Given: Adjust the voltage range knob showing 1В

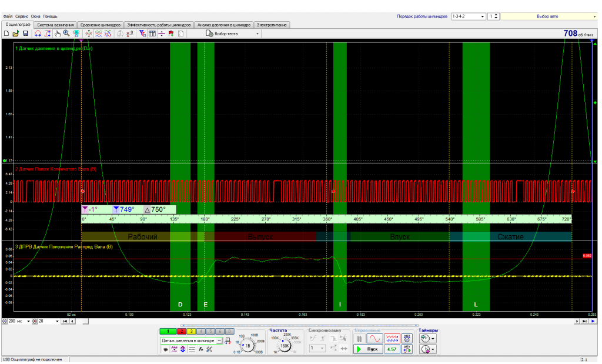Looking at the screenshot, I should [248, 346].
